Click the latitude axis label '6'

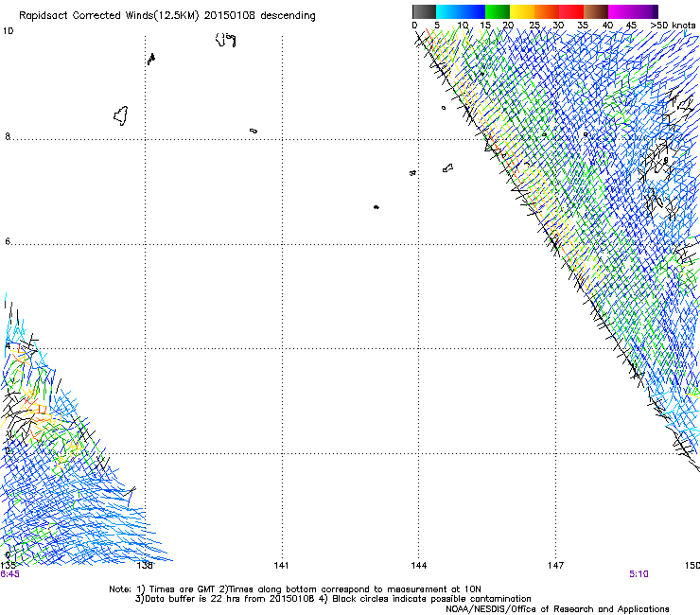(8, 241)
